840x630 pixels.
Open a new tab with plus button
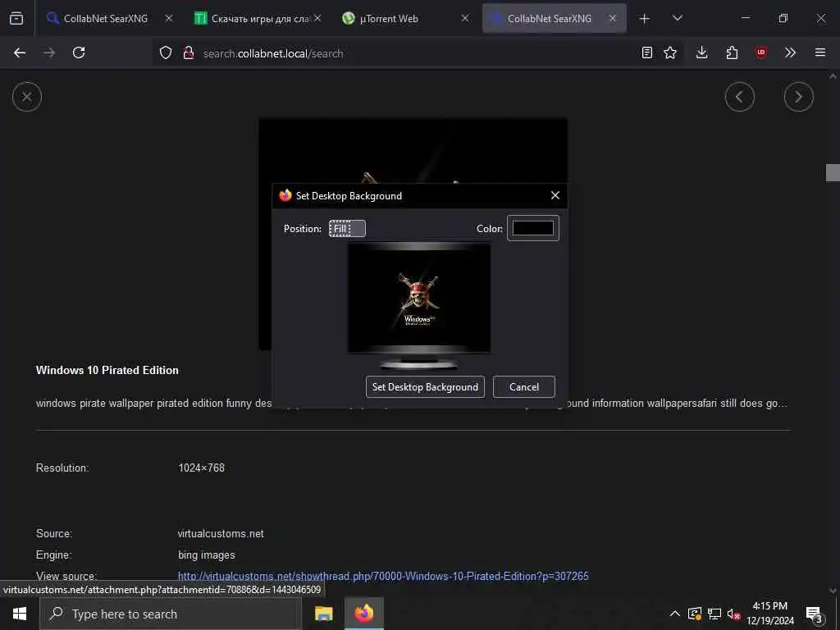(x=645, y=19)
